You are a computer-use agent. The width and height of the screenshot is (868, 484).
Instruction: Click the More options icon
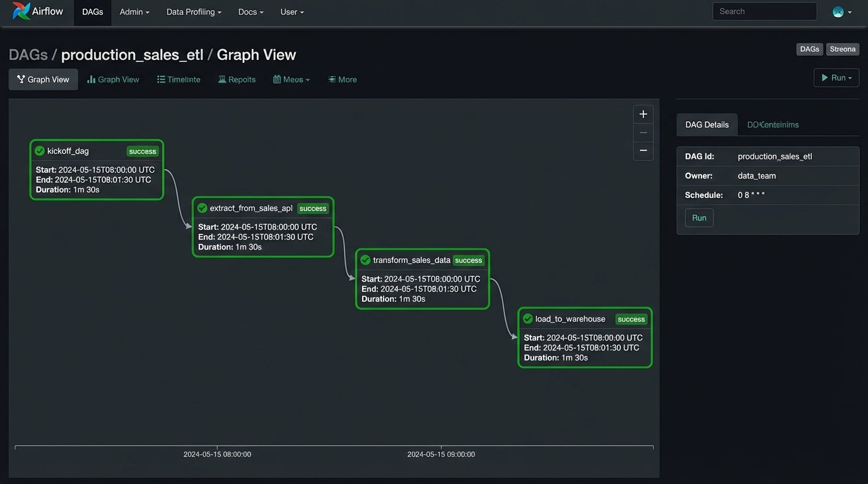tap(331, 79)
